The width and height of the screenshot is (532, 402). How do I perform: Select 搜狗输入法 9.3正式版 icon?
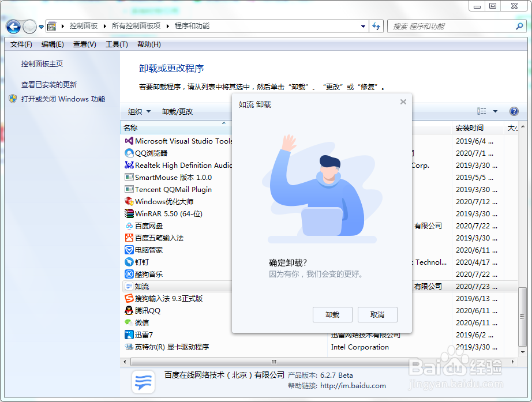tap(129, 299)
